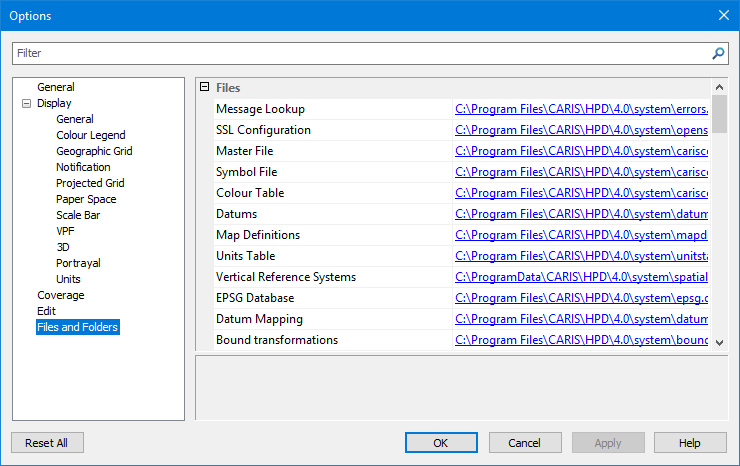
Task: Click the search magnifier icon in Filter box
Action: pyautogui.click(x=717, y=53)
